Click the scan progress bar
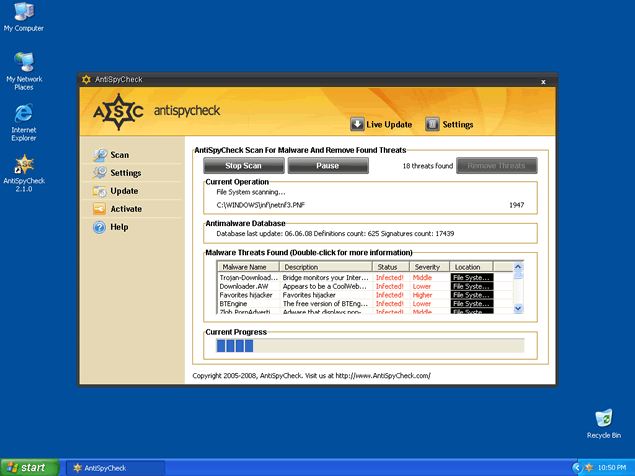Viewport: 635px width, 476px height. 367,346
